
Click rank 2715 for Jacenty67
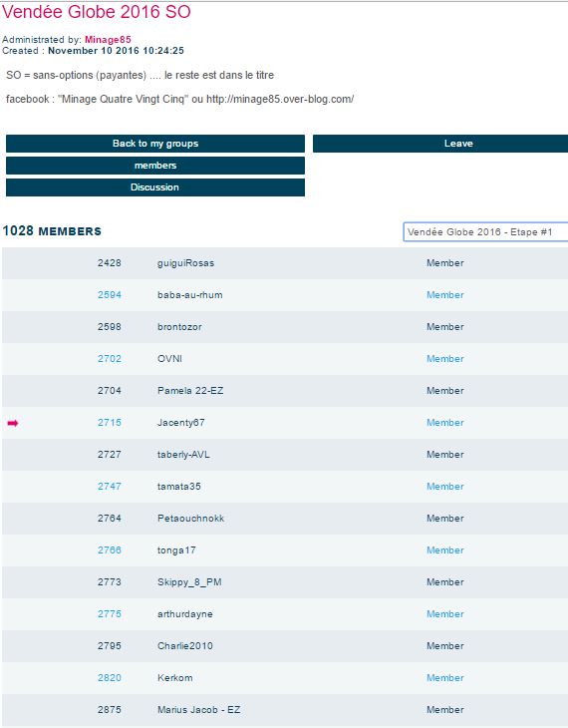(x=109, y=423)
